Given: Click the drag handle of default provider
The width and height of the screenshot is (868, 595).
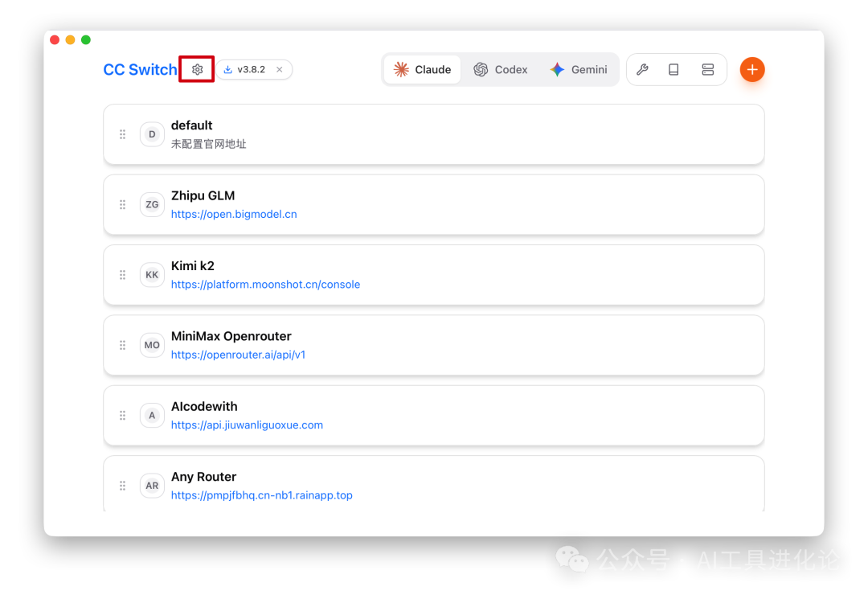Looking at the screenshot, I should 123,134.
